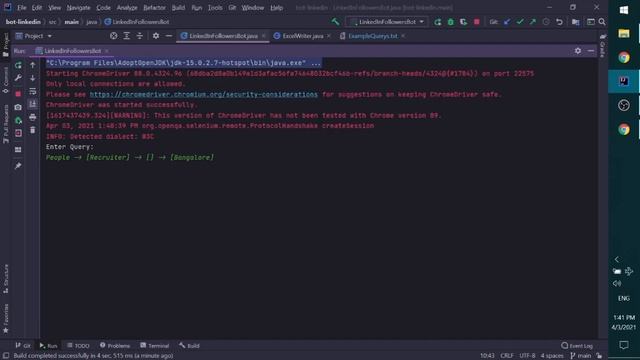Open the Git menu
640x360 pixels.
click(x=232, y=7)
